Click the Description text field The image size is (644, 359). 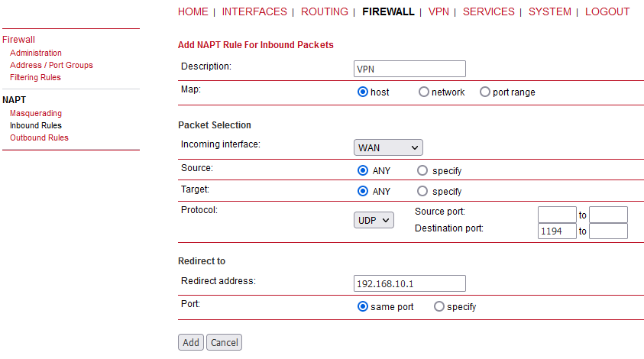[x=410, y=69]
